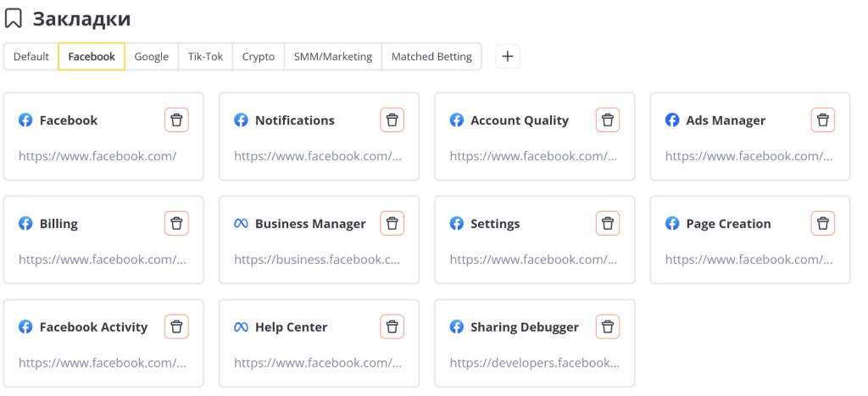
Task: Open the URL under Page Creation
Action: (x=748, y=259)
